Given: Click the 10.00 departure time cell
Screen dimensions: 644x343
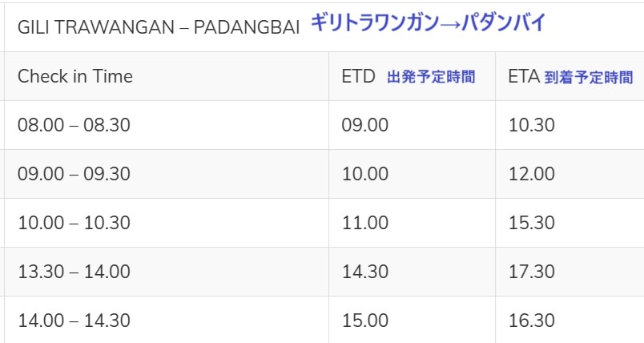Looking at the screenshot, I should [x=364, y=174].
